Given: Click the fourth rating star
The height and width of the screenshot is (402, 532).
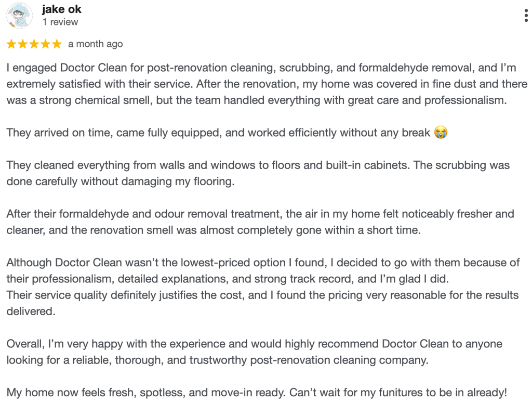Looking at the screenshot, I should coord(46,44).
